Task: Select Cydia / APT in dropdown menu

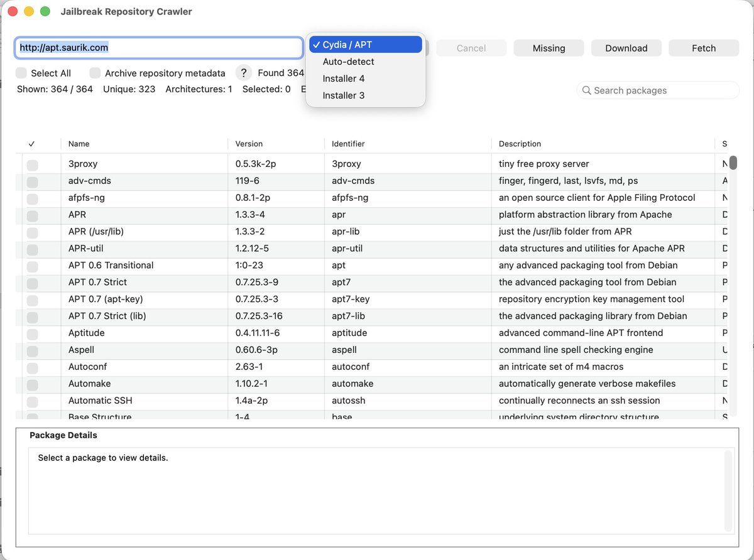Action: [366, 45]
